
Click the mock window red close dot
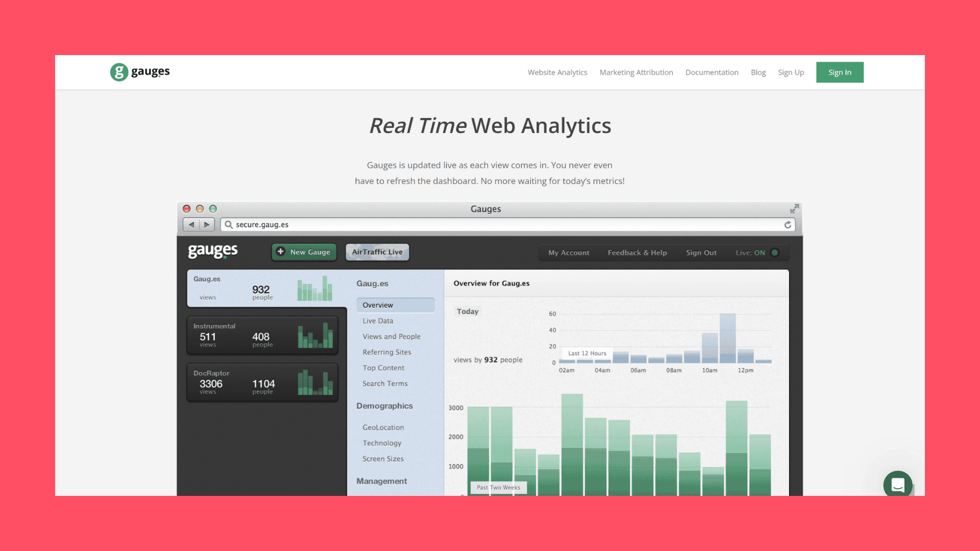[186, 209]
